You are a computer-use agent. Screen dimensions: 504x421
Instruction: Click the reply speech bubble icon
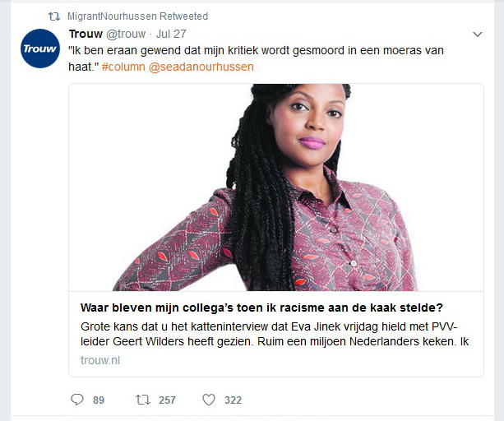(77, 400)
